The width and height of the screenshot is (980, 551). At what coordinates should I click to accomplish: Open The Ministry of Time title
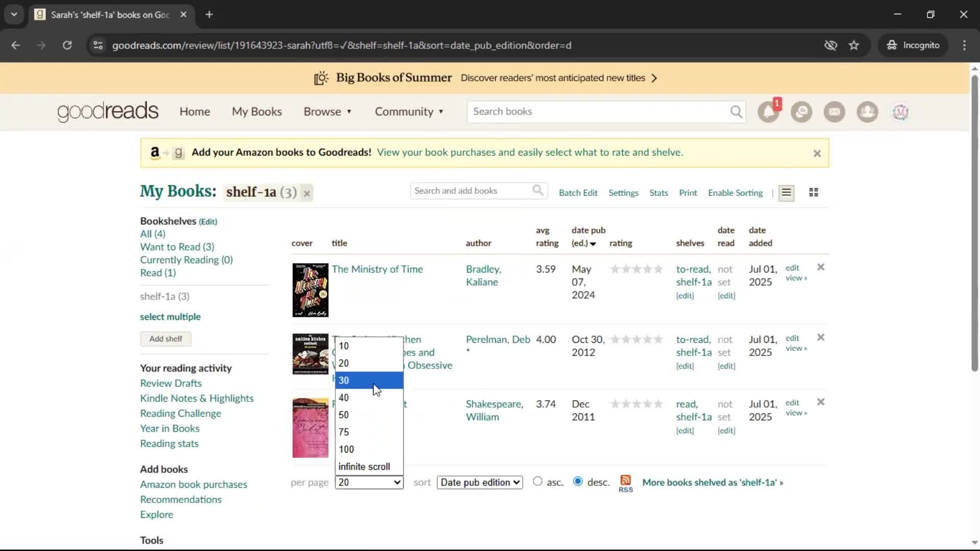[377, 269]
